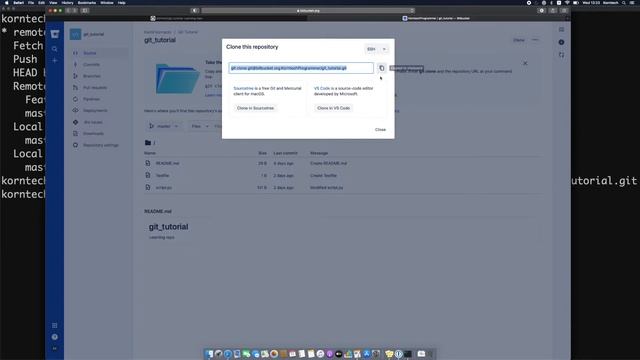Click the Modified script.py commit message
The image size is (640, 360).
click(x=327, y=188)
